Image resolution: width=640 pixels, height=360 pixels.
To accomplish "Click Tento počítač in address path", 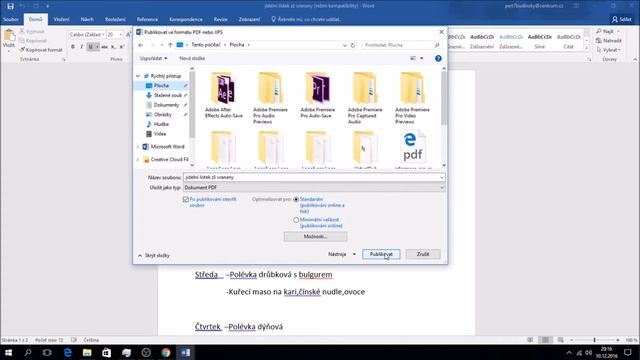I will [x=206, y=45].
